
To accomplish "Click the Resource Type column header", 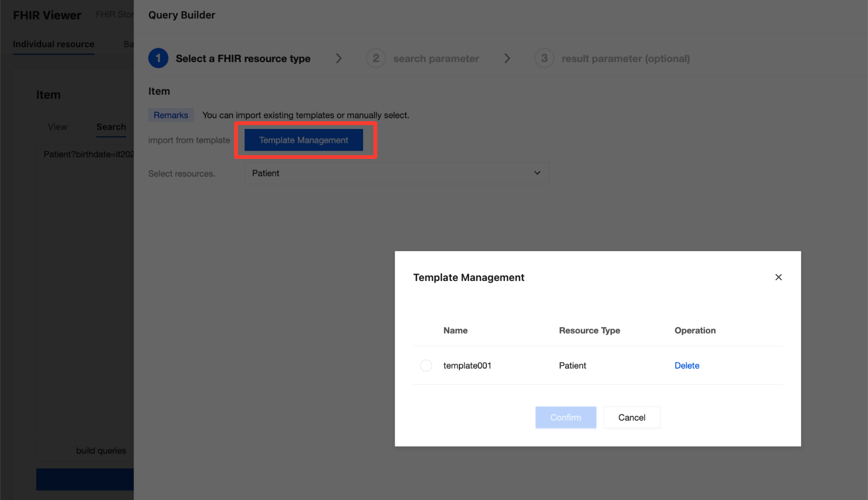I will pos(589,330).
